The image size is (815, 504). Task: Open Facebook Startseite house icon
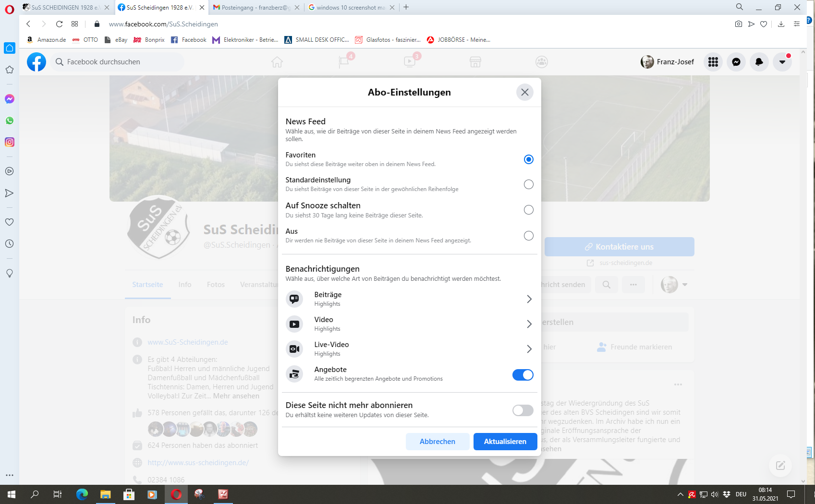(277, 62)
